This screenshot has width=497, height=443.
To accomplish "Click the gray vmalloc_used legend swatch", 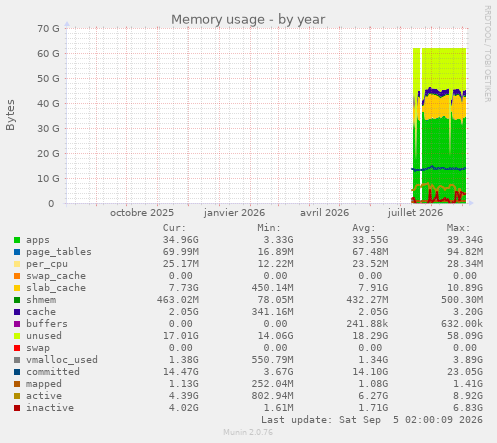I will [17, 360].
